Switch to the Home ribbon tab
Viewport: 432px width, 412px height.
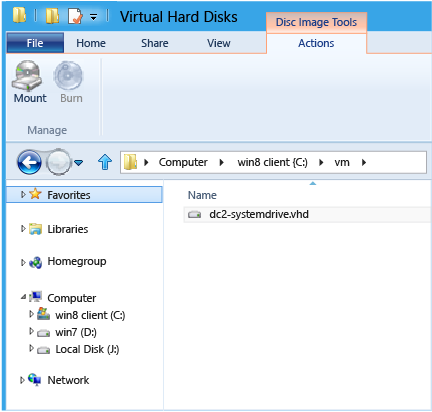click(91, 43)
